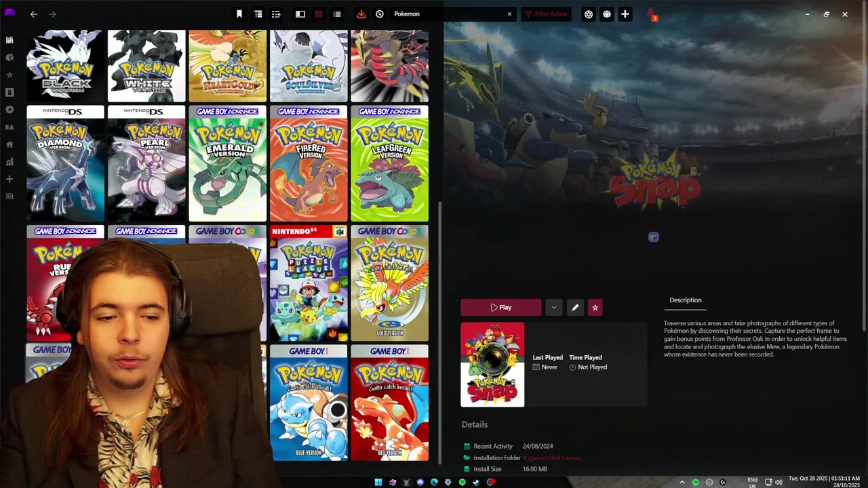The image size is (868, 488).
Task: Open the bar chart sidebar icon
Action: tap(9, 162)
